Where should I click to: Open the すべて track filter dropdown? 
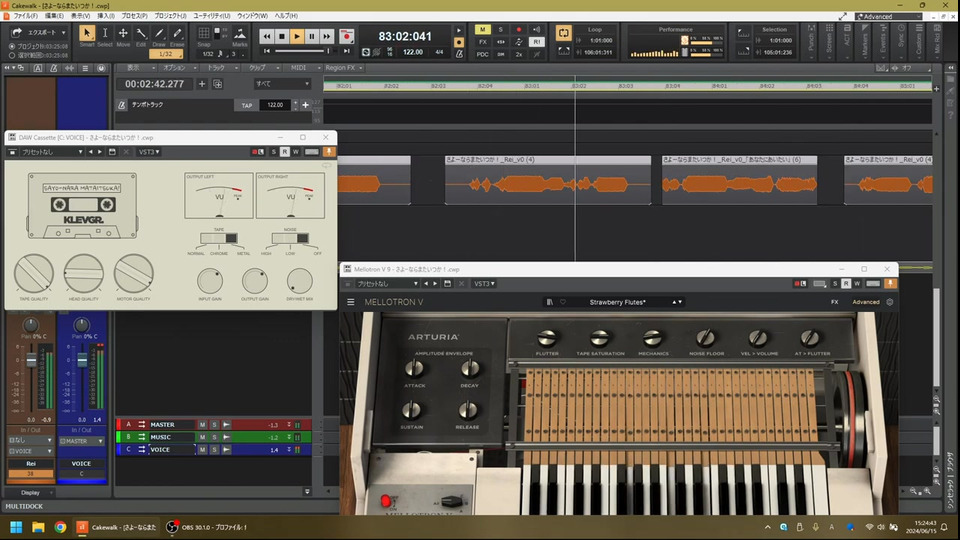click(x=282, y=84)
